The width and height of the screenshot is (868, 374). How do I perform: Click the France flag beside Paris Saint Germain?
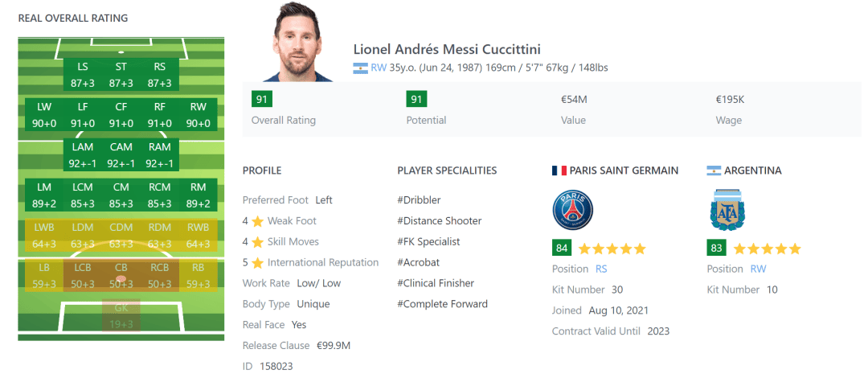click(559, 171)
